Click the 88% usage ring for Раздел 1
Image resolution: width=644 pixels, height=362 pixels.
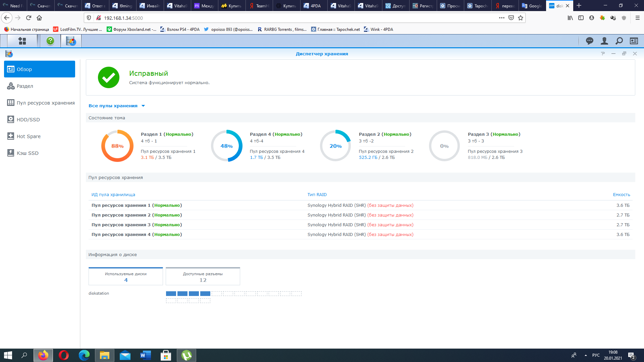coord(117,146)
